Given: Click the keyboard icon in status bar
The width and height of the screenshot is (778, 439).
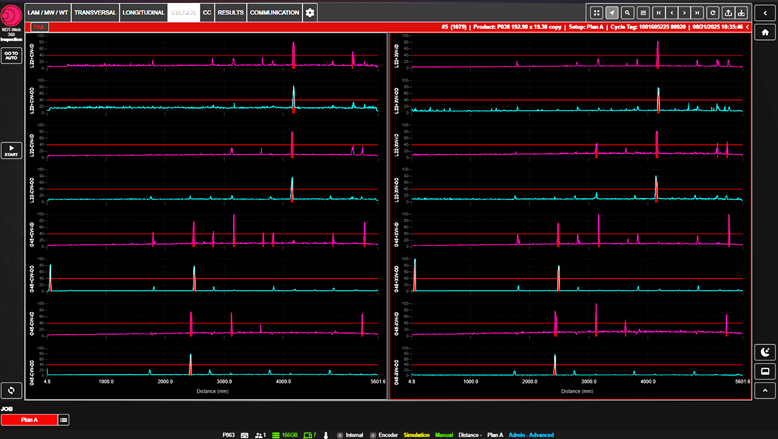Looking at the screenshot, I should pyautogui.click(x=245, y=435).
